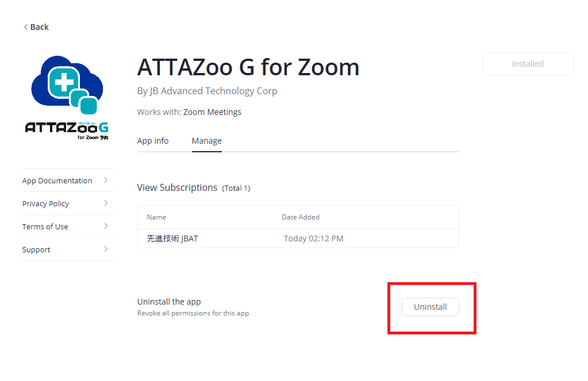Click the Support chevron arrow
This screenshot has width=588, height=381.
[x=106, y=249]
